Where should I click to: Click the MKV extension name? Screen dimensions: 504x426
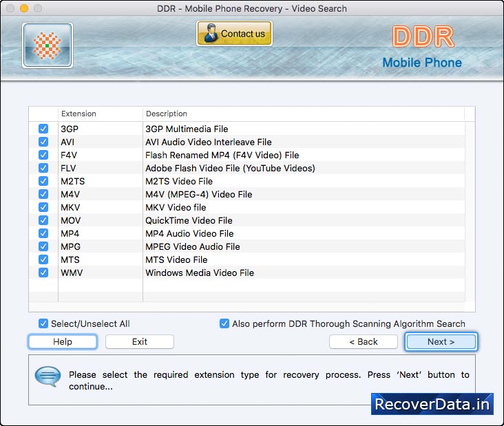70,208
